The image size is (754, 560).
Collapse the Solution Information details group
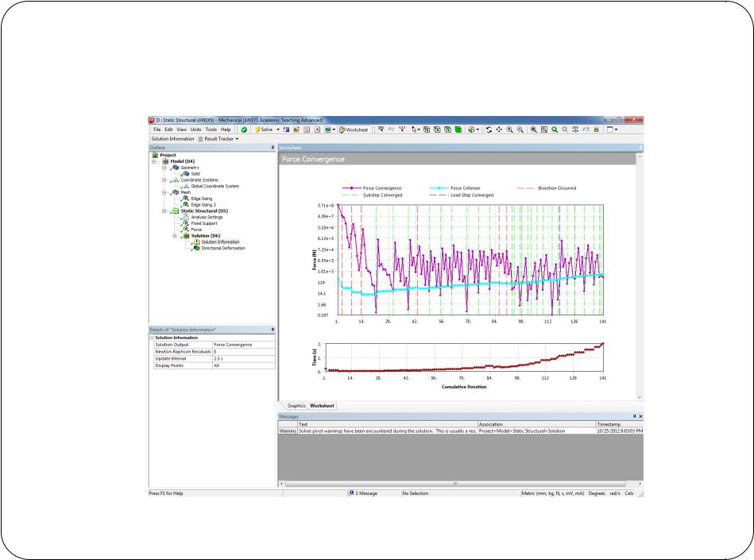point(152,338)
